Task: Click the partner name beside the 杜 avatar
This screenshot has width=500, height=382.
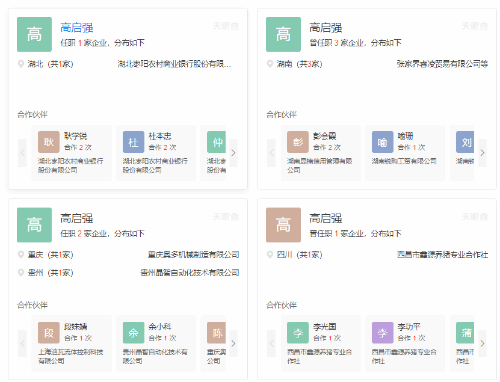Action: click(160, 136)
